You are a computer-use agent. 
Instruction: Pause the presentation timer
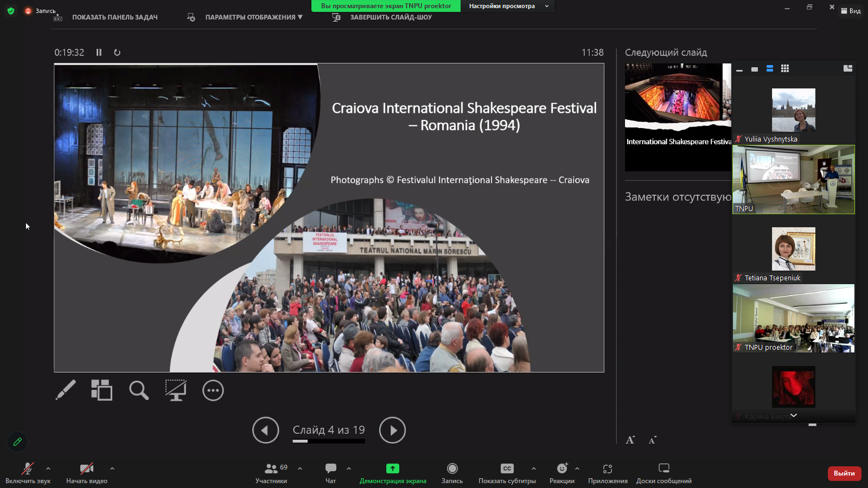click(x=99, y=53)
